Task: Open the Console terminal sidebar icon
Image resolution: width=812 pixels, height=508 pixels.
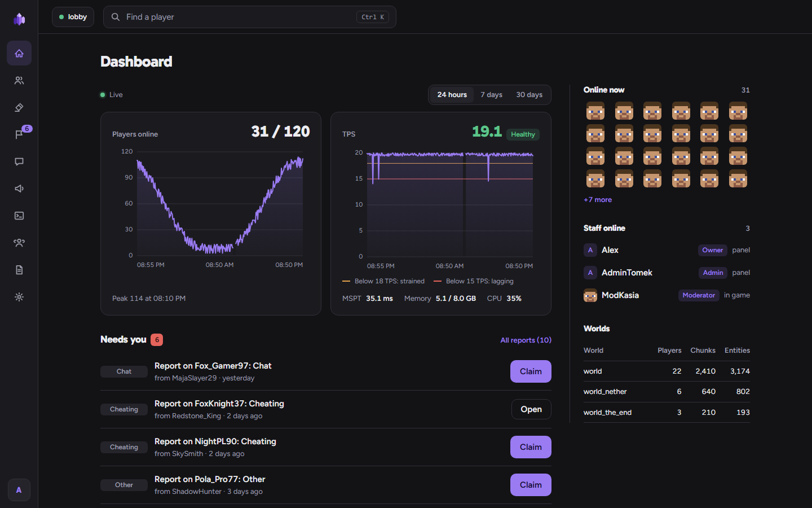Action: [19, 216]
